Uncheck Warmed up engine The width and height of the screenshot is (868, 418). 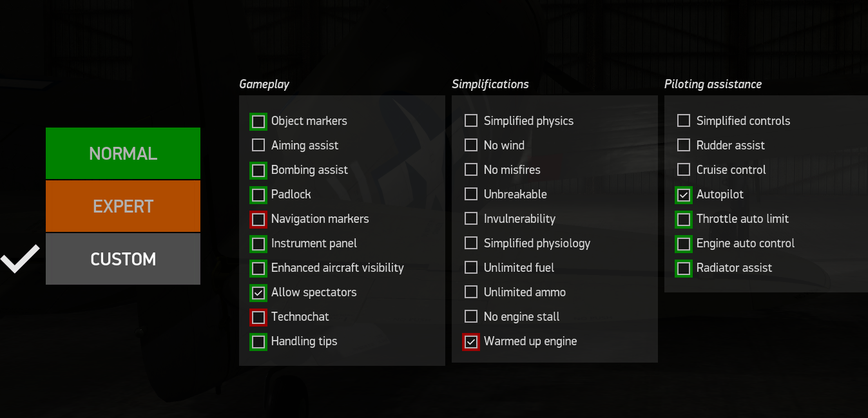tap(471, 341)
